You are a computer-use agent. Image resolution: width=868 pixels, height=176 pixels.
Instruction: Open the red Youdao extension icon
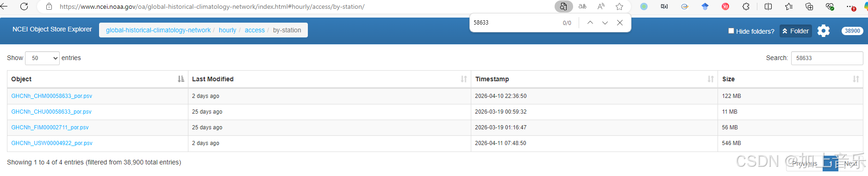tap(725, 6)
